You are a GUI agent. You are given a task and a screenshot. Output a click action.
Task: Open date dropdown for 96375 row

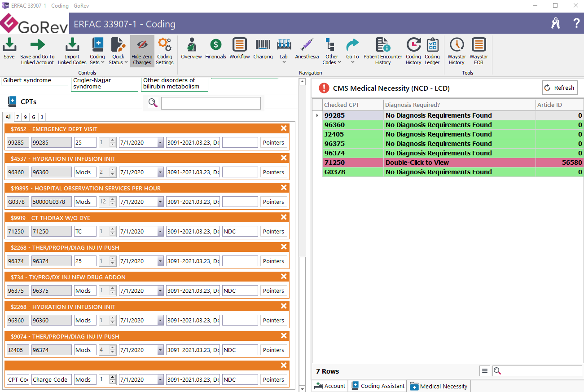[160, 291]
